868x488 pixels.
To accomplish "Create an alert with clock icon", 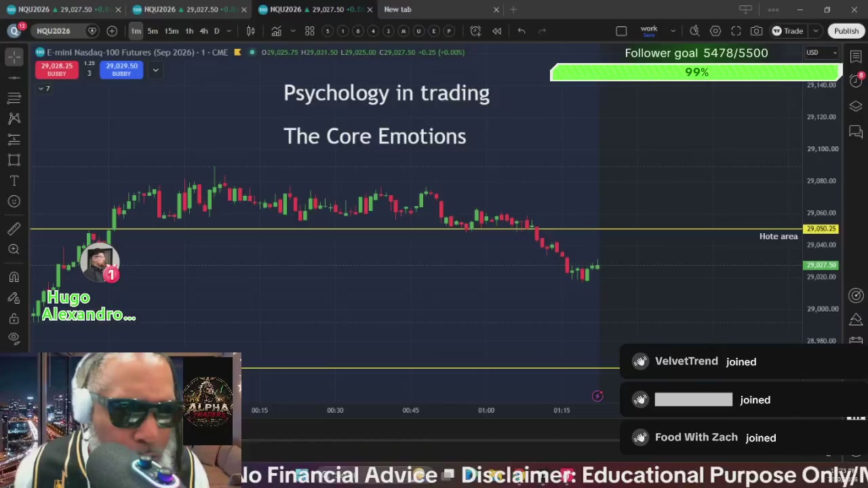I will point(475,31).
